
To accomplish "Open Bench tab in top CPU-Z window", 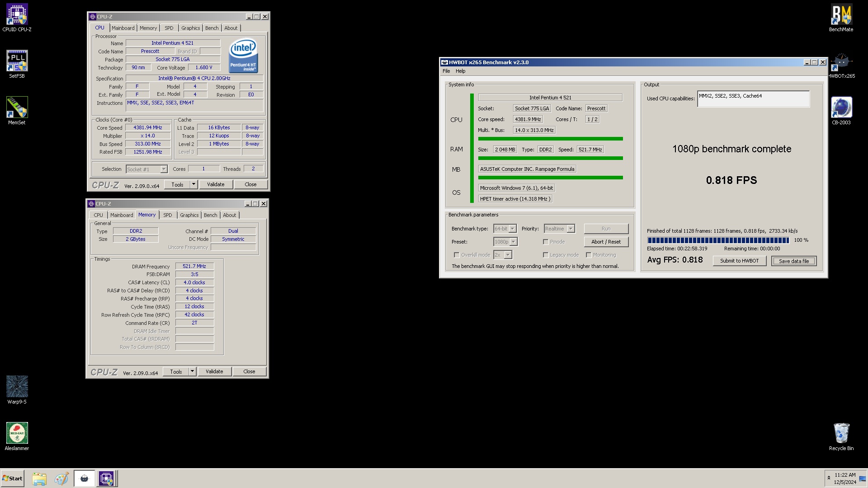I will (x=212, y=28).
